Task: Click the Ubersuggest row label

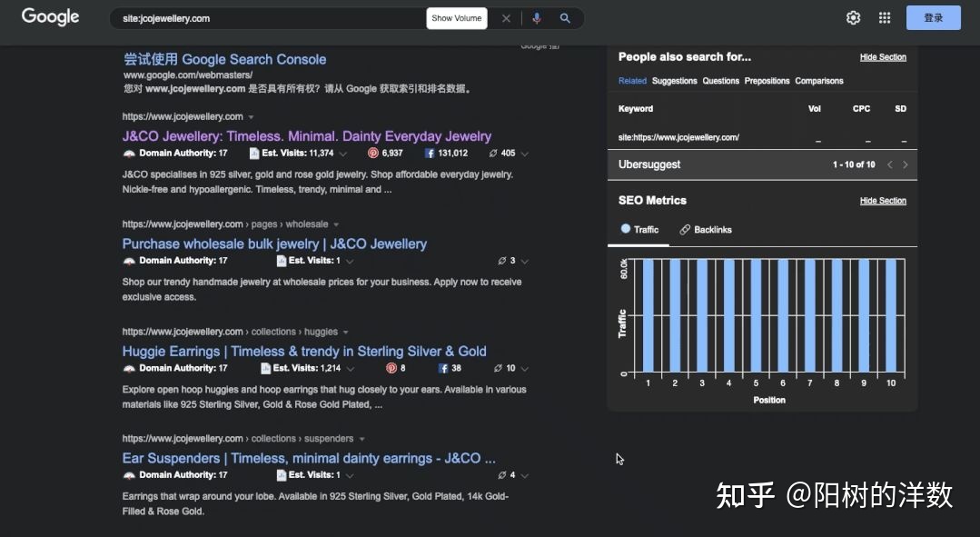Action: [x=649, y=164]
